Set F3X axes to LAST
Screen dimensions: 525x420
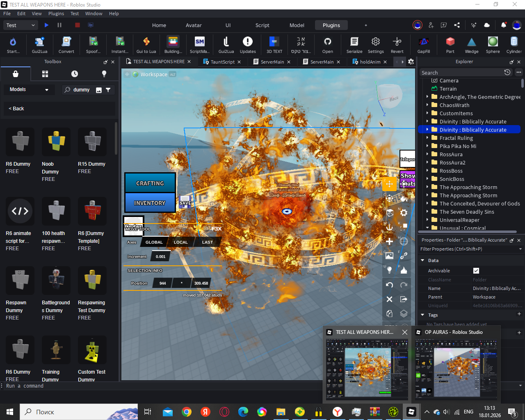tap(208, 242)
